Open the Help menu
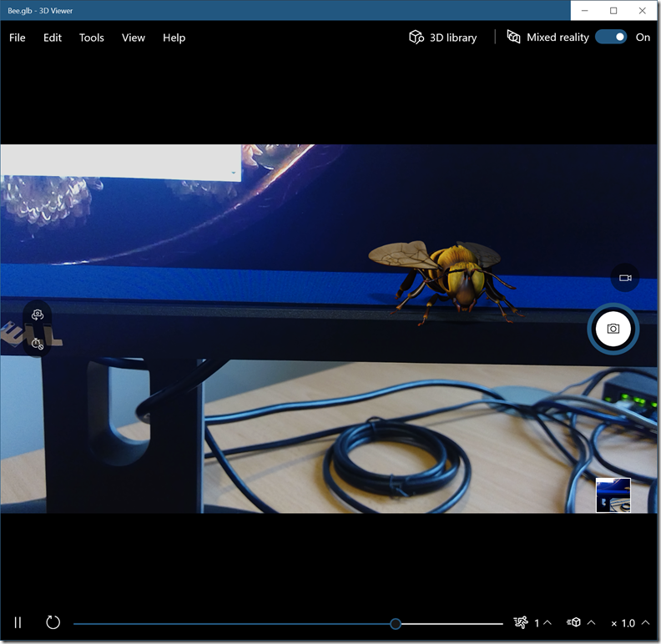This screenshot has height=644, width=661. pyautogui.click(x=174, y=38)
